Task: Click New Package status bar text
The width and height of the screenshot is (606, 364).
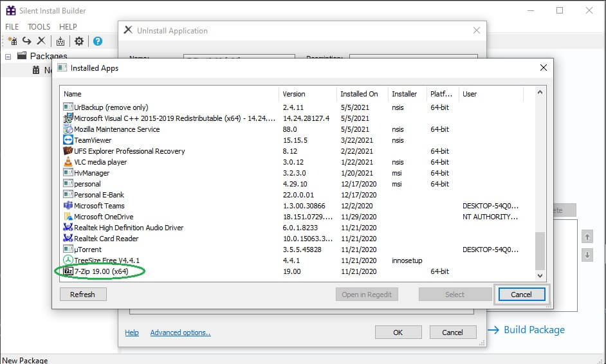Action: pyautogui.click(x=24, y=360)
